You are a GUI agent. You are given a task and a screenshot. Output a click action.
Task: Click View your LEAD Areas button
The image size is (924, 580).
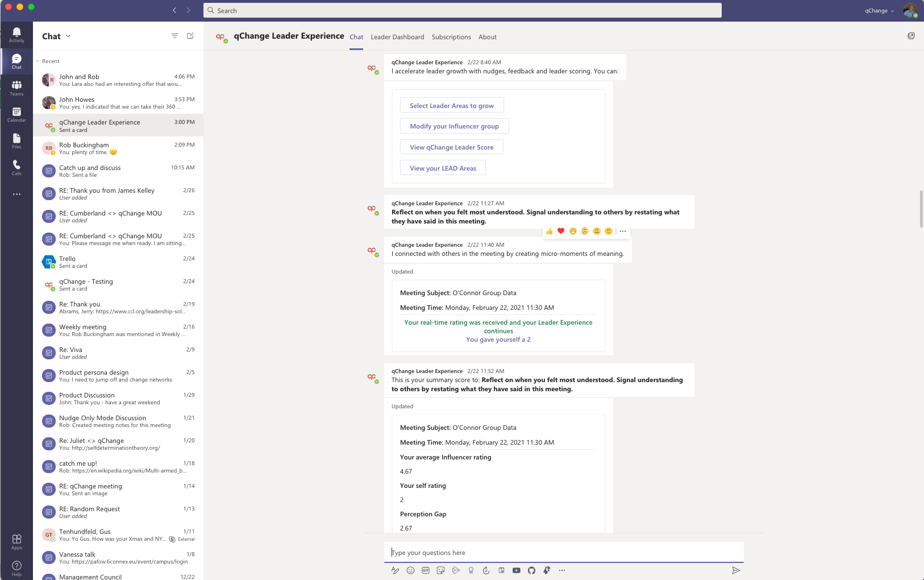point(443,168)
